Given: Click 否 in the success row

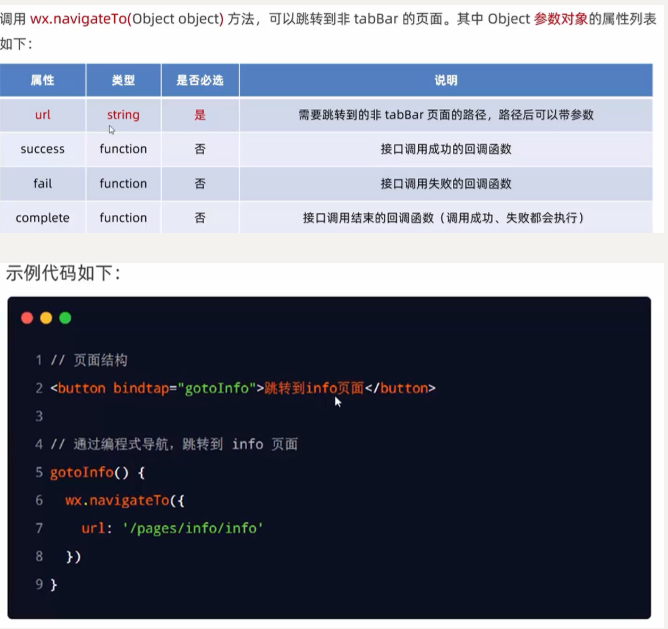Looking at the screenshot, I should click(200, 149).
